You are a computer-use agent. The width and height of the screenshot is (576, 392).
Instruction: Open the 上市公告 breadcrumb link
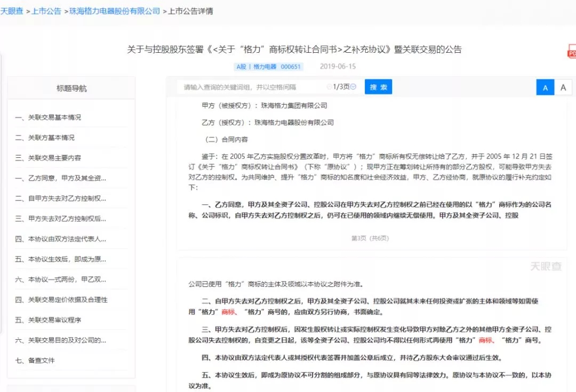(x=46, y=11)
